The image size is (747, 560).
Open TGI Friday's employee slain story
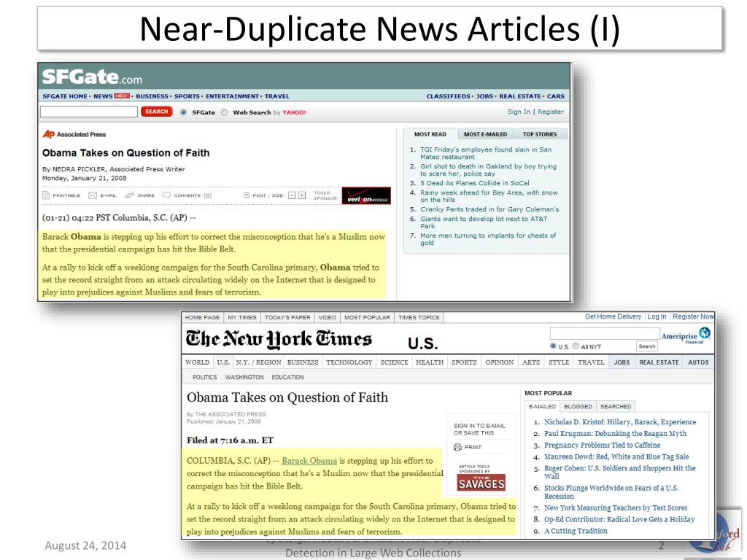click(x=486, y=153)
